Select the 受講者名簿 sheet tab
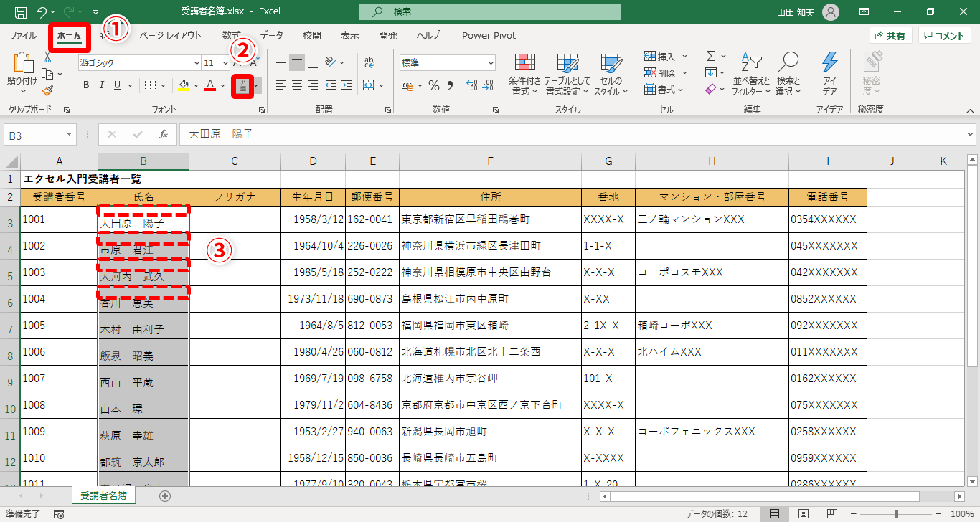 click(103, 495)
